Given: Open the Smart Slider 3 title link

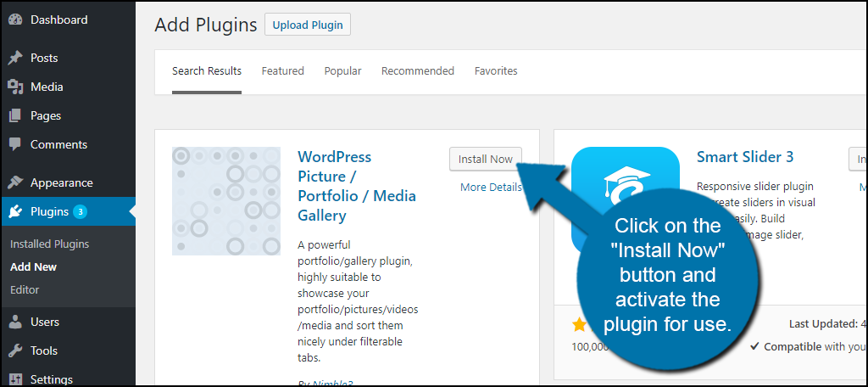Looking at the screenshot, I should 744,157.
